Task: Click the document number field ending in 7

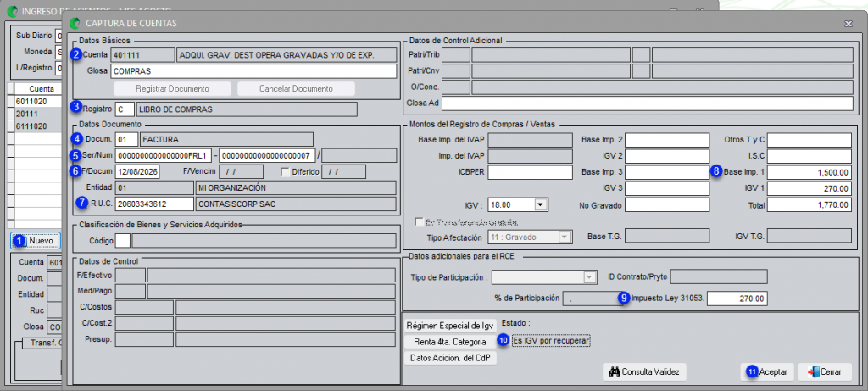Action: tap(267, 155)
